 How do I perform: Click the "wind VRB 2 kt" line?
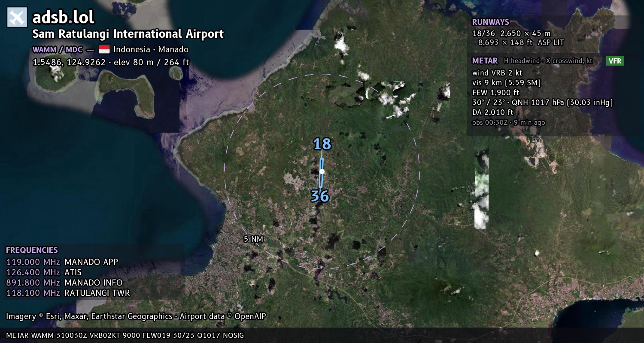[497, 72]
